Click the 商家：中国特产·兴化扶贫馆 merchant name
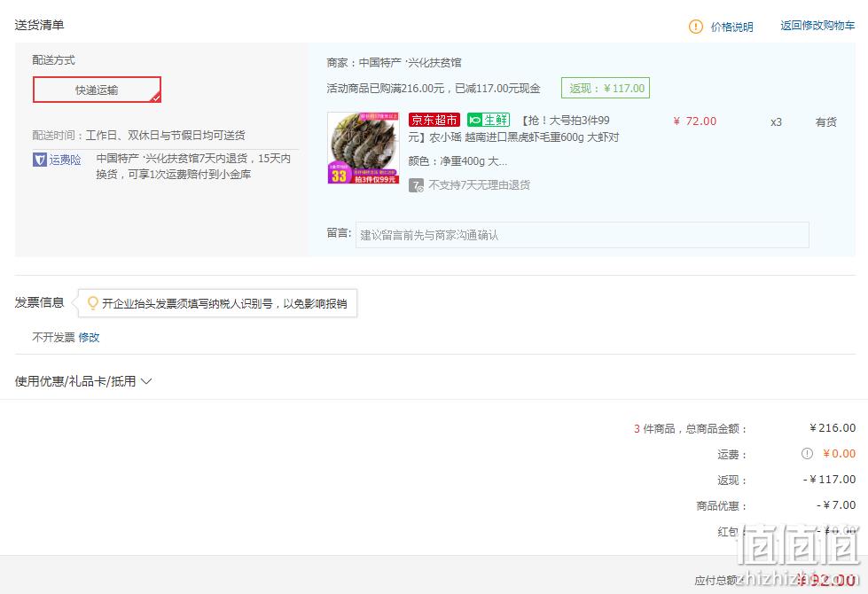The width and height of the screenshot is (868, 594). point(395,63)
